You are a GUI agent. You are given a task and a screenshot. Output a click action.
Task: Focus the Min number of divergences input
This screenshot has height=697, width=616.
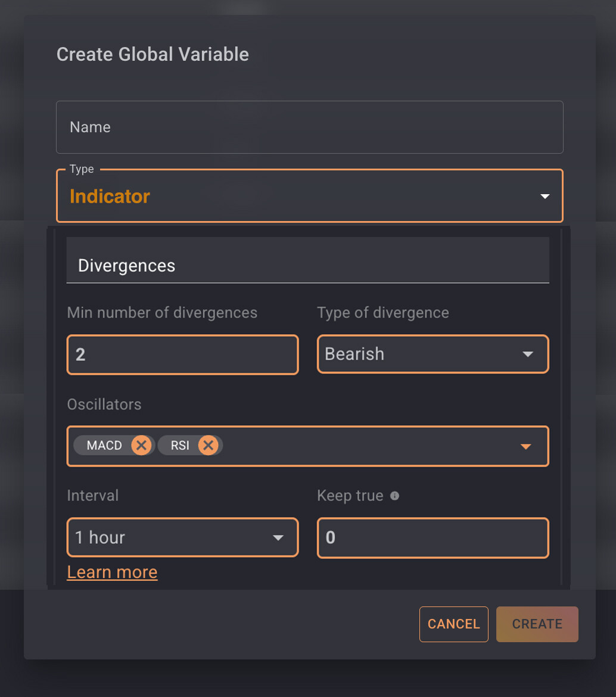(x=182, y=355)
